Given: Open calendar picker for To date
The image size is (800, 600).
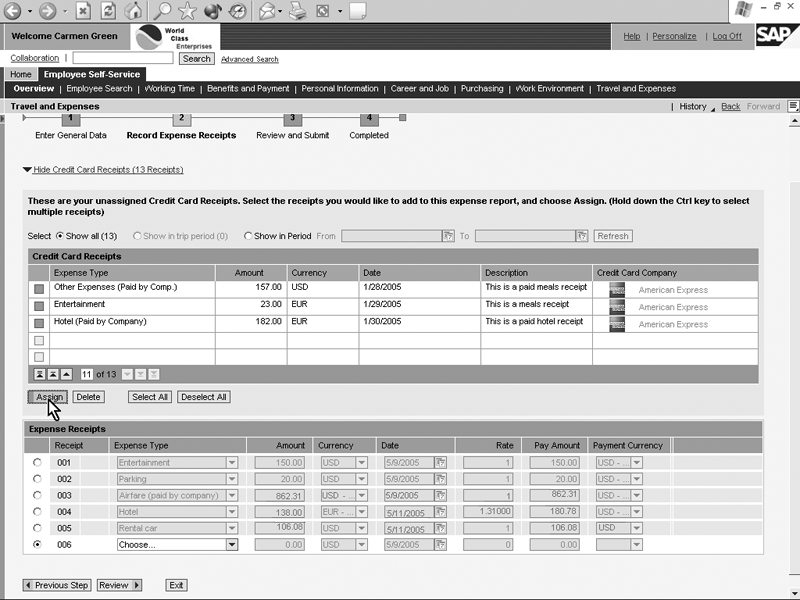Looking at the screenshot, I should point(582,236).
